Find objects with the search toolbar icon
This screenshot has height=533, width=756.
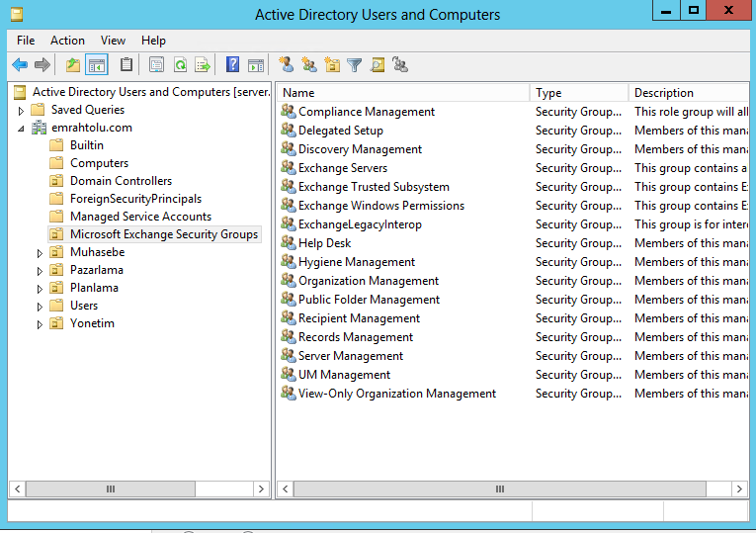(x=378, y=64)
